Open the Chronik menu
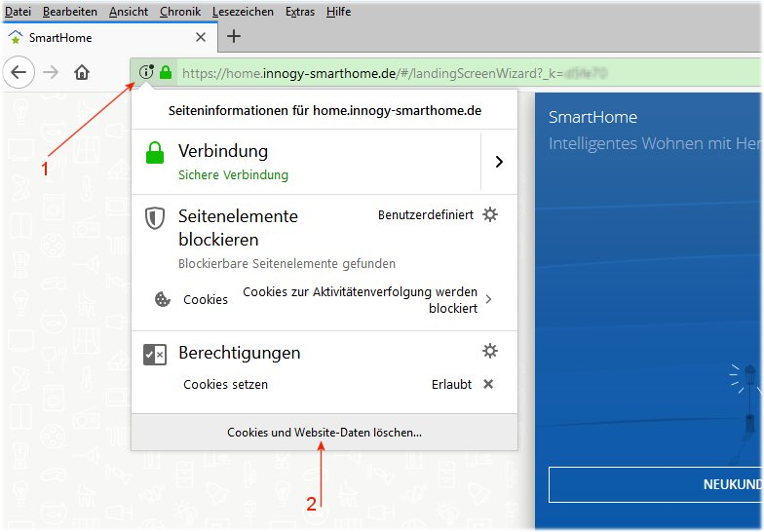The height and width of the screenshot is (532, 764). (180, 12)
